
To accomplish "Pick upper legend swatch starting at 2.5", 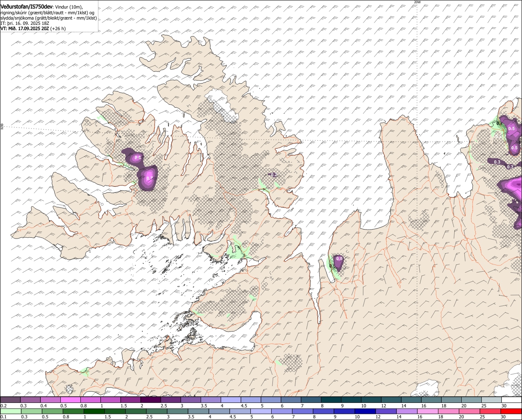I will point(170,400).
